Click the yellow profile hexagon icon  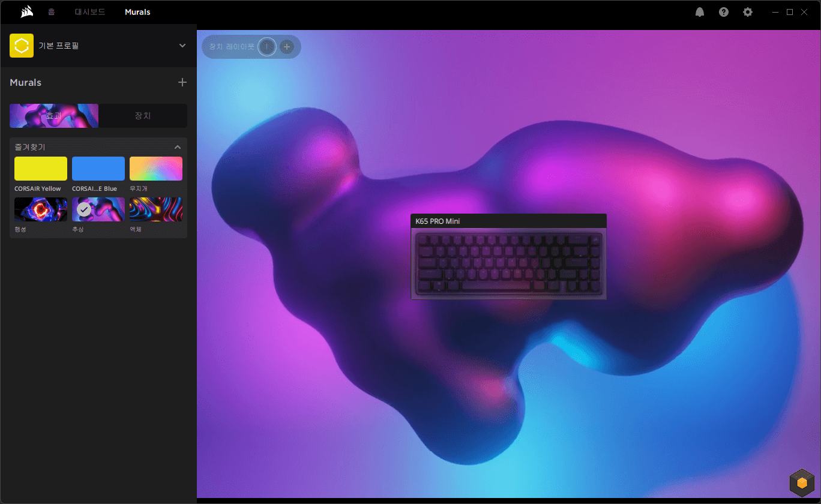[22, 46]
